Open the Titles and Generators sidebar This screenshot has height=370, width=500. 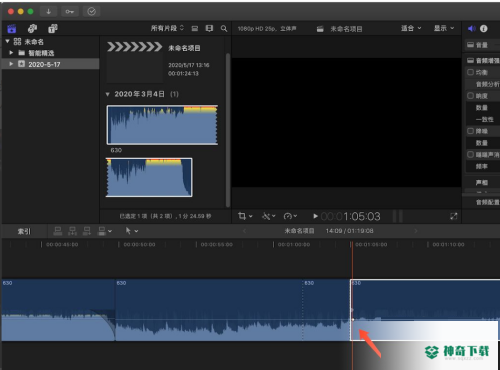click(53, 29)
